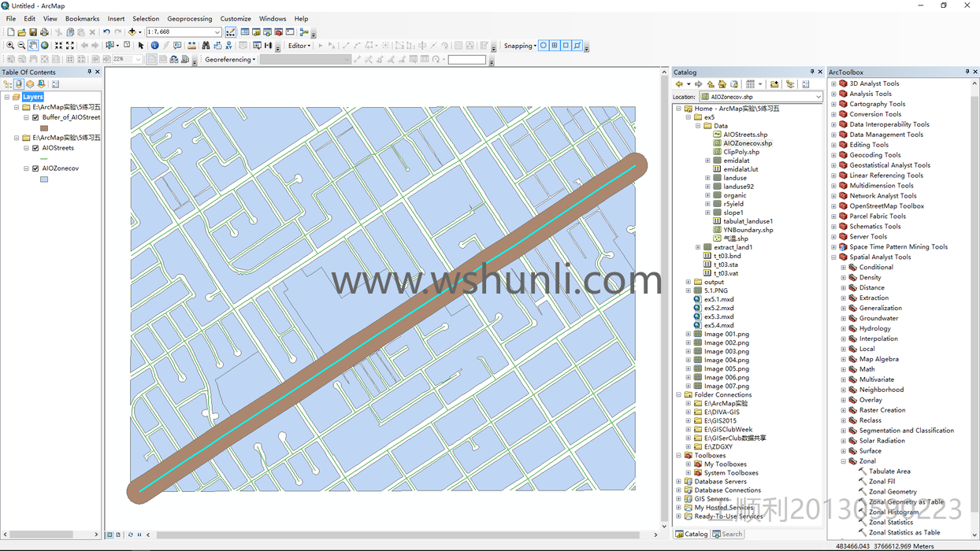Collapse the Zonal toolset
Image resolution: width=980 pixels, height=551 pixels.
844,461
